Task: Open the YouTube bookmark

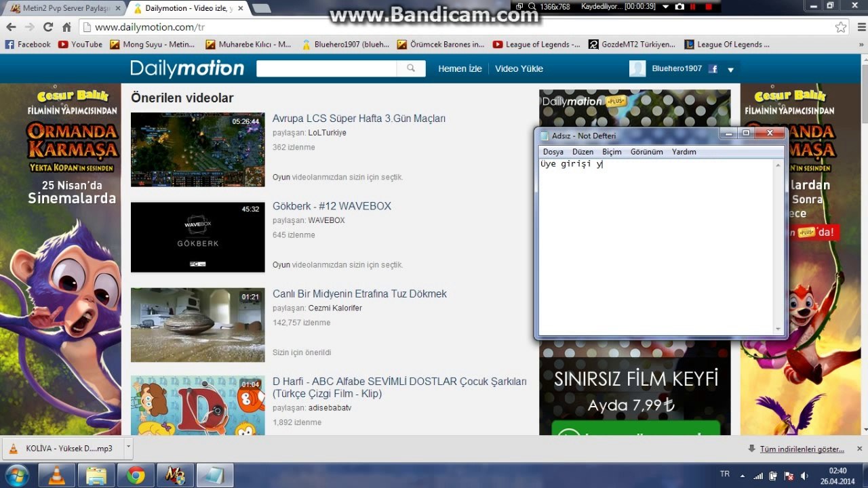Action: point(81,45)
